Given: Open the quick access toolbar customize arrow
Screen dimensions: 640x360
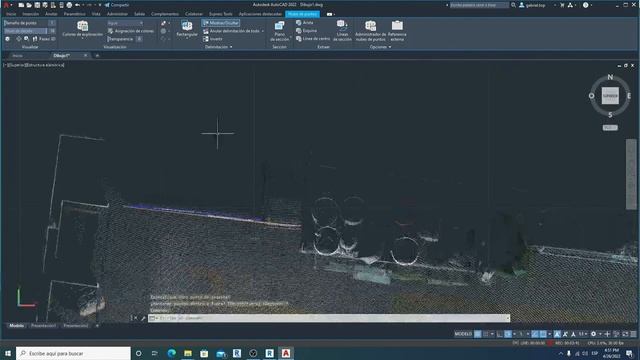Looking at the screenshot, I should click(100, 5).
